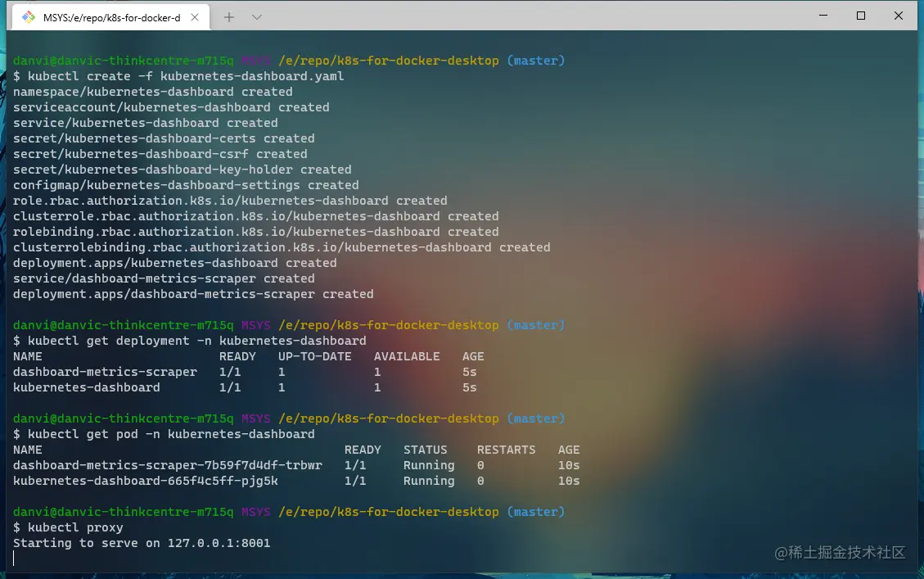This screenshot has width=924, height=579.
Task: Click the terminal cursor on the last line
Action: point(14,559)
